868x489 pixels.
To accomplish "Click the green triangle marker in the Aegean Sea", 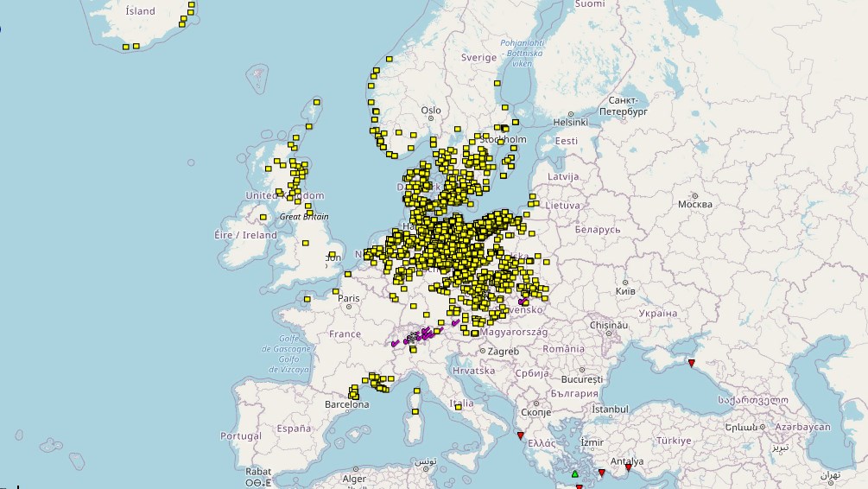I will [x=575, y=473].
